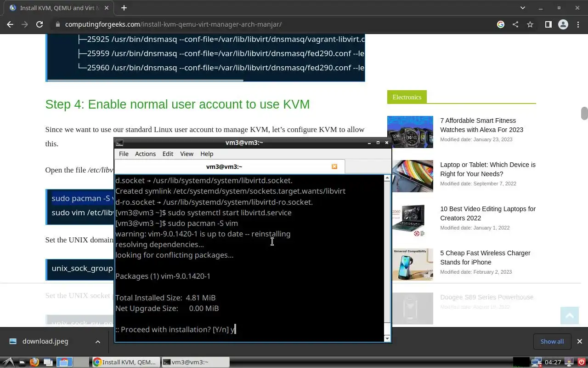Click Show all downloads button

(x=552, y=341)
